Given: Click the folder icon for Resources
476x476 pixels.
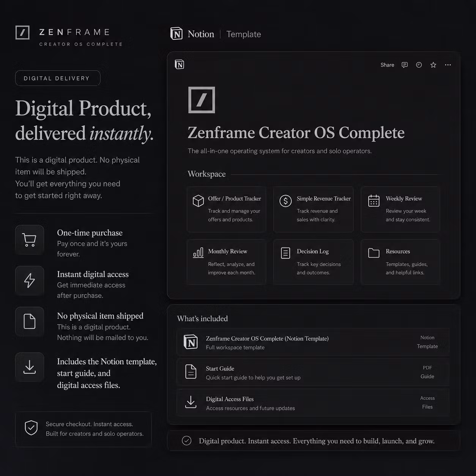Looking at the screenshot, I should [374, 253].
